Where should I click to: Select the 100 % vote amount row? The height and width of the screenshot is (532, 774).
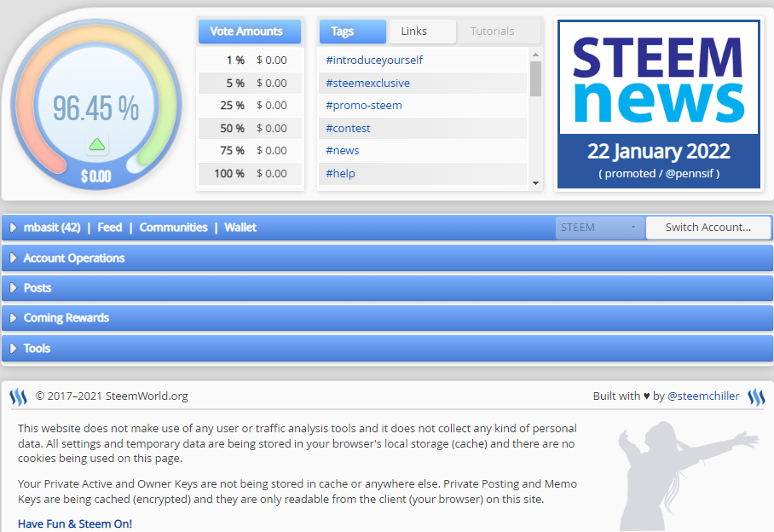point(251,174)
